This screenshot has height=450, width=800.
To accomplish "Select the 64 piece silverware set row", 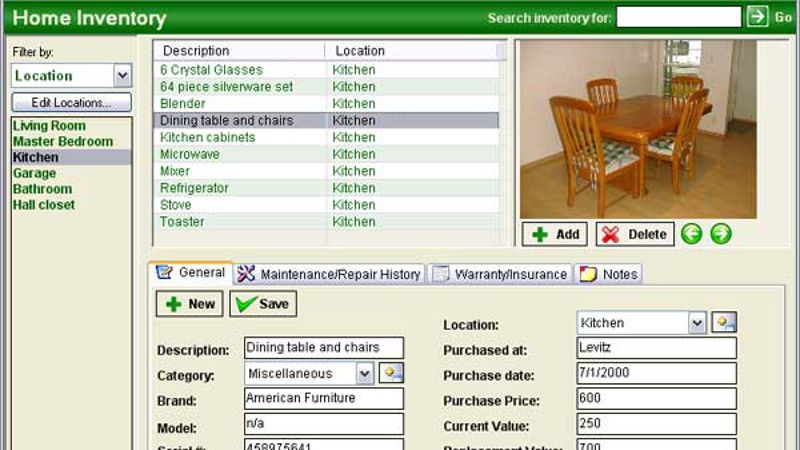I will 327,87.
